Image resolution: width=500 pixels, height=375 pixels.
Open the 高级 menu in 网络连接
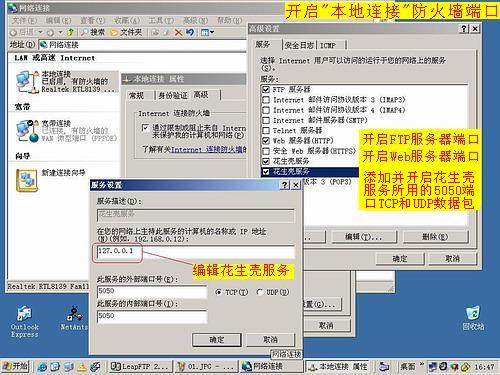[195, 20]
